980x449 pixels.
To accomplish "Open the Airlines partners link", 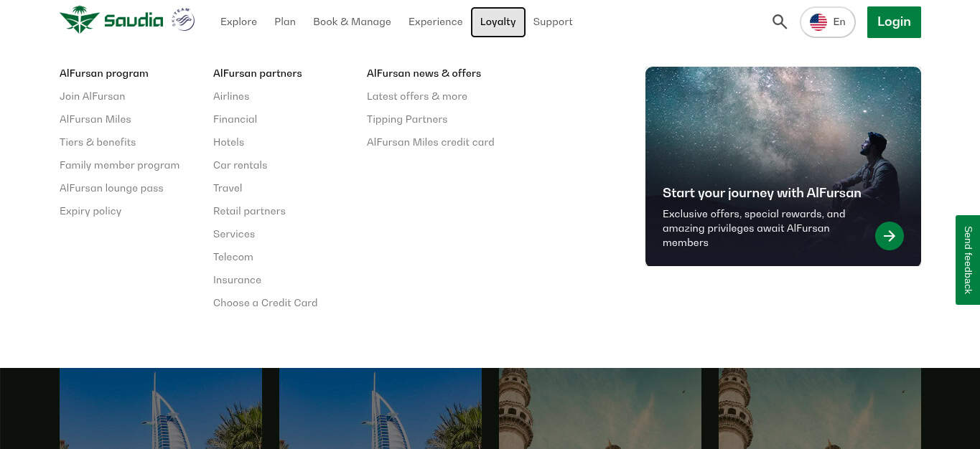I will click(231, 96).
